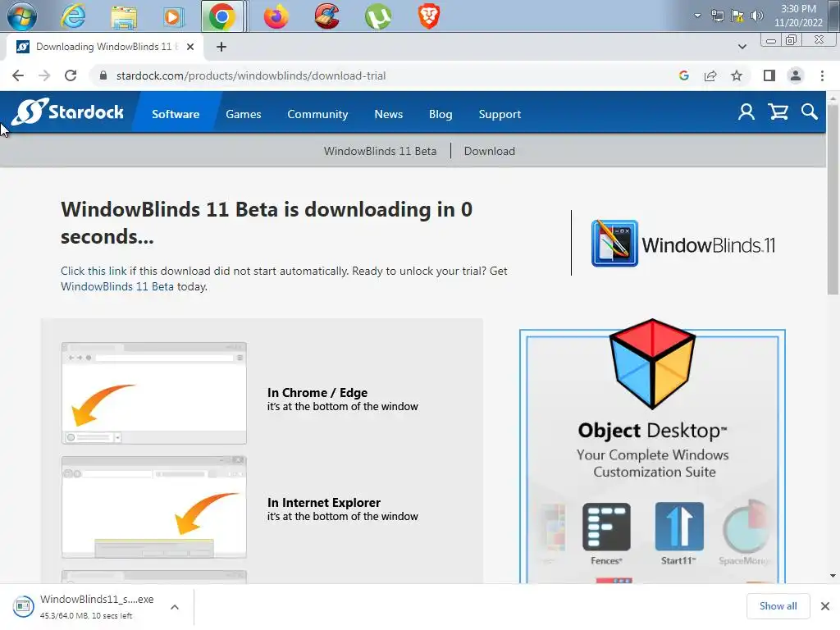The height and width of the screenshot is (630, 840).
Task: Select the Chrome taskbar icon
Action: (x=221, y=16)
